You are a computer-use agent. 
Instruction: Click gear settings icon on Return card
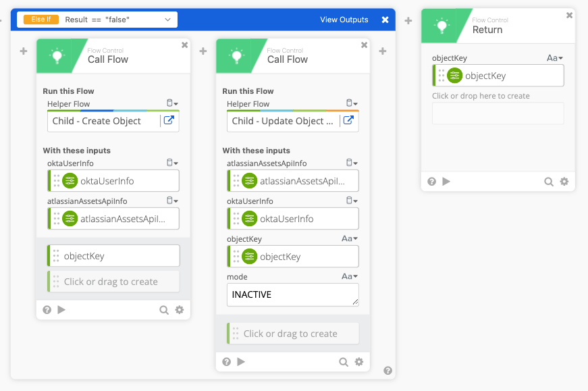(564, 182)
